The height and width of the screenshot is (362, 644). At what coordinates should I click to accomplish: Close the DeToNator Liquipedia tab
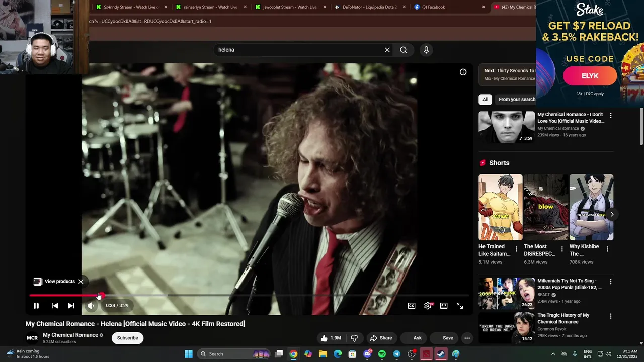pyautogui.click(x=404, y=7)
